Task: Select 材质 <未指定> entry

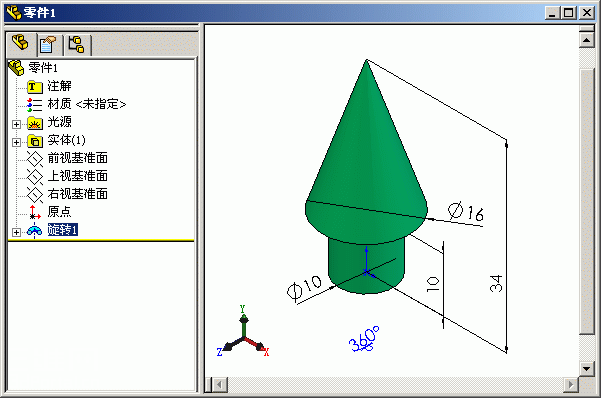Action: point(87,104)
